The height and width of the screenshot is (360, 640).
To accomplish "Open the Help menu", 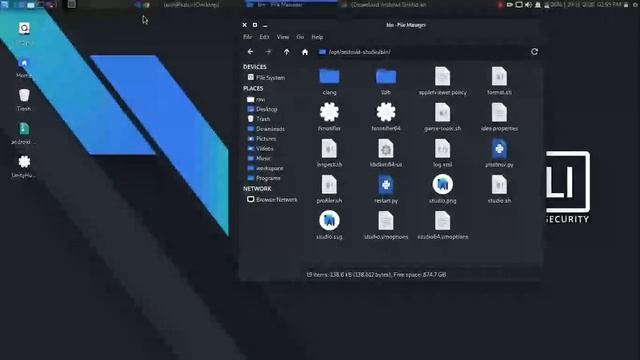I will pyautogui.click(x=317, y=37).
